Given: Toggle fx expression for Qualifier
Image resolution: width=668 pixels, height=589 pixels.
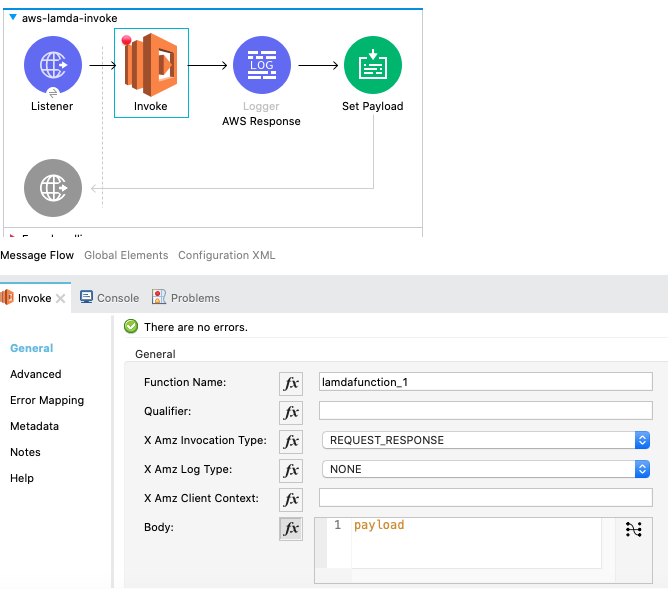Looking at the screenshot, I should coord(290,412).
